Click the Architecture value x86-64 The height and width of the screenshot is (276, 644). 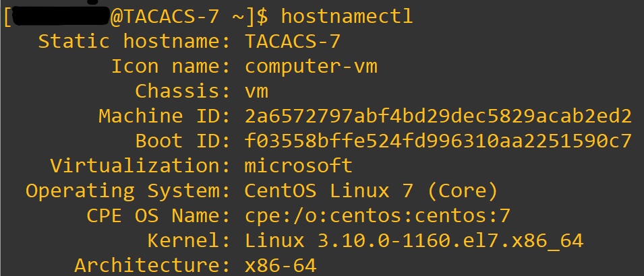(281, 265)
